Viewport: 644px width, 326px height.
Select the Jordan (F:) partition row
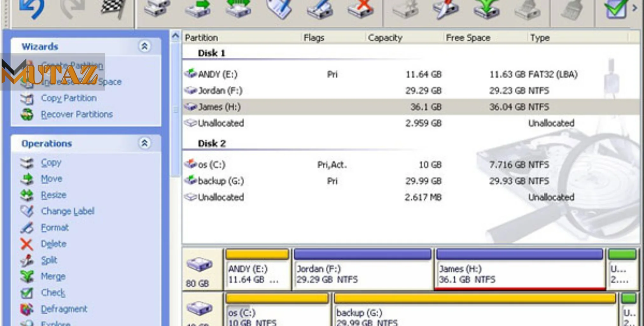click(411, 90)
